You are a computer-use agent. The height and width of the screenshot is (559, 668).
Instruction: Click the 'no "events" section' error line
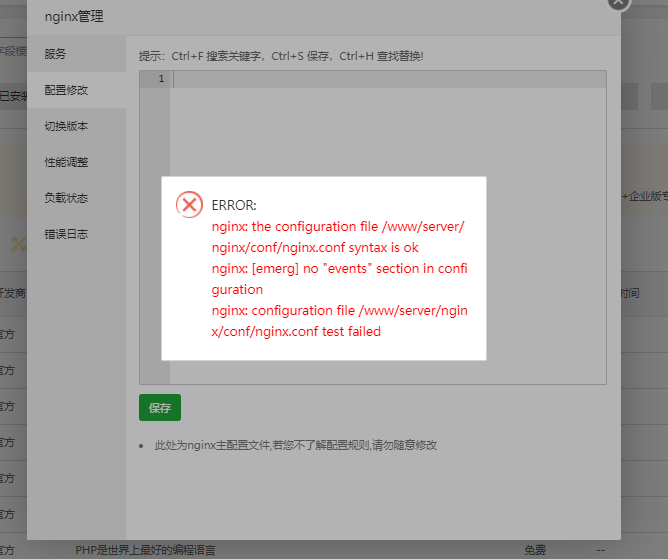coord(340,279)
